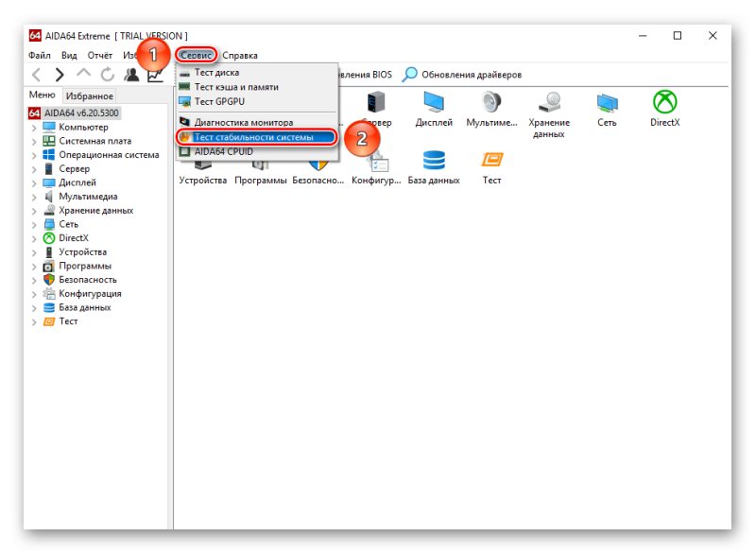Open the Устройства item in the main panel

(203, 174)
